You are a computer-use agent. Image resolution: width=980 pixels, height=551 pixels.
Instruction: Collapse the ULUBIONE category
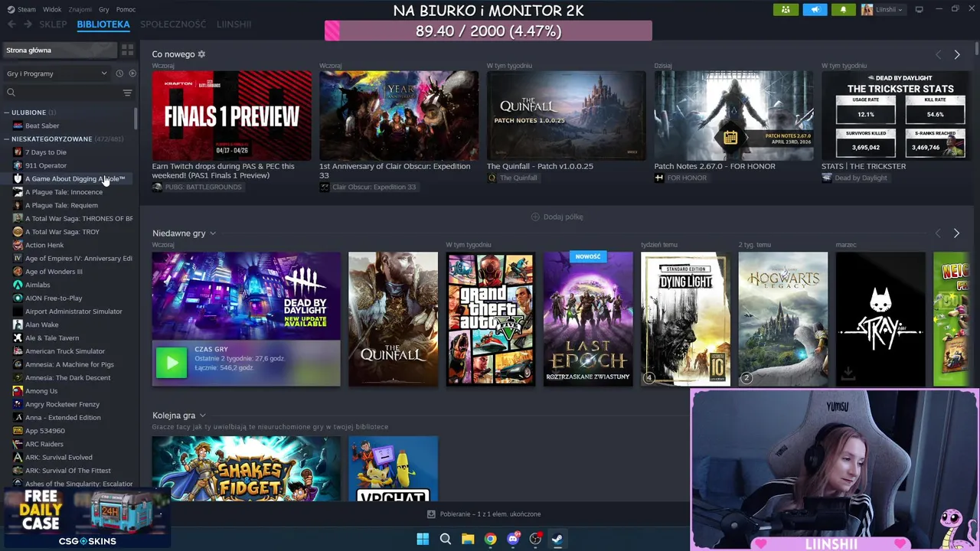6,112
